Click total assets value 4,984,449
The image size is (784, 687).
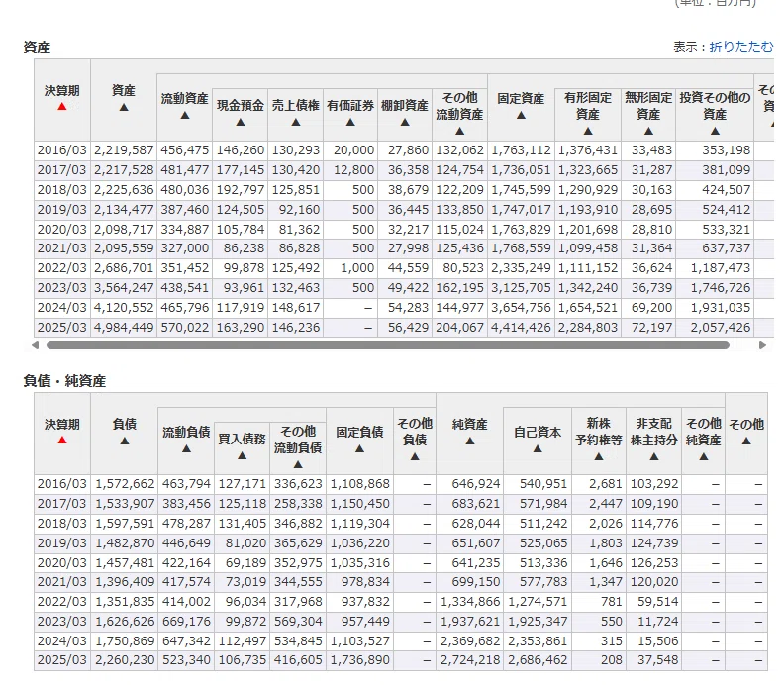pos(124,328)
